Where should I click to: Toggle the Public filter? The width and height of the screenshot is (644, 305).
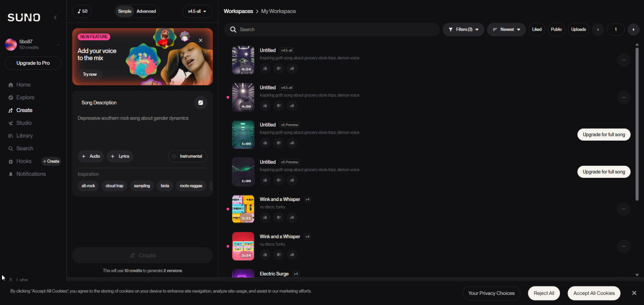pos(556,30)
